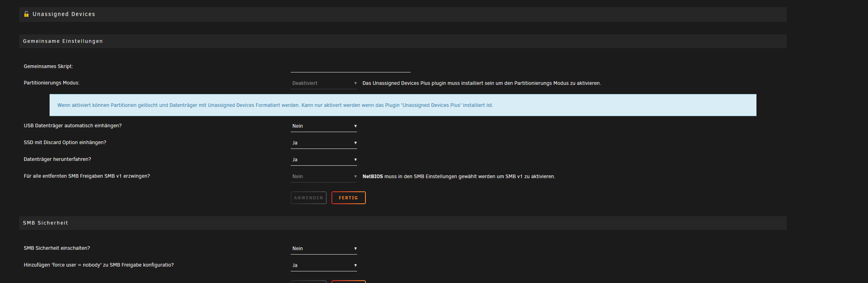Click the SMB Sicherheit section header

click(403, 223)
